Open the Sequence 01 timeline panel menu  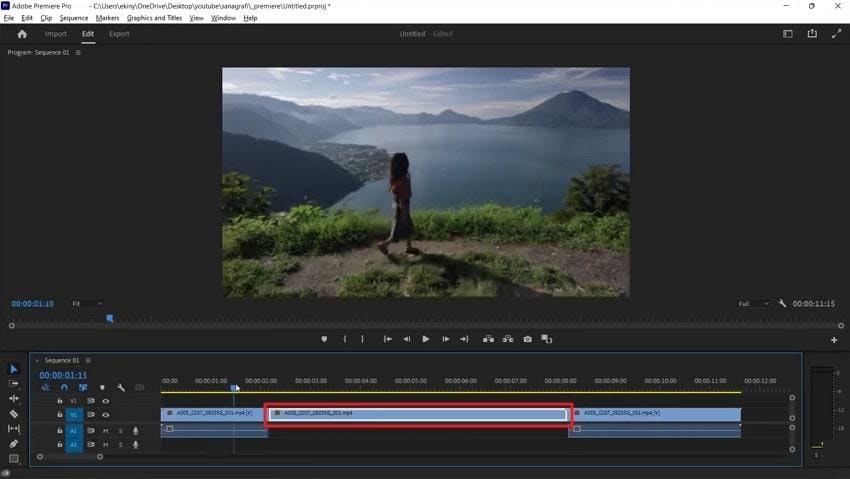[x=88, y=360]
